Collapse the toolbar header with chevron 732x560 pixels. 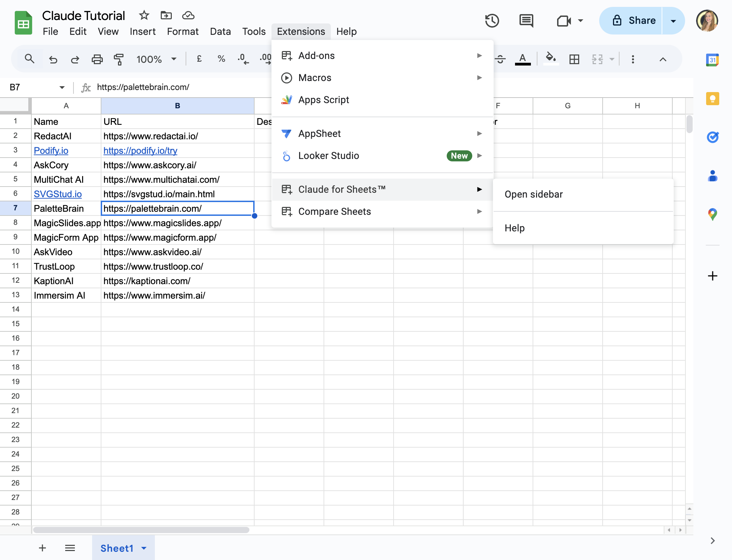(663, 59)
